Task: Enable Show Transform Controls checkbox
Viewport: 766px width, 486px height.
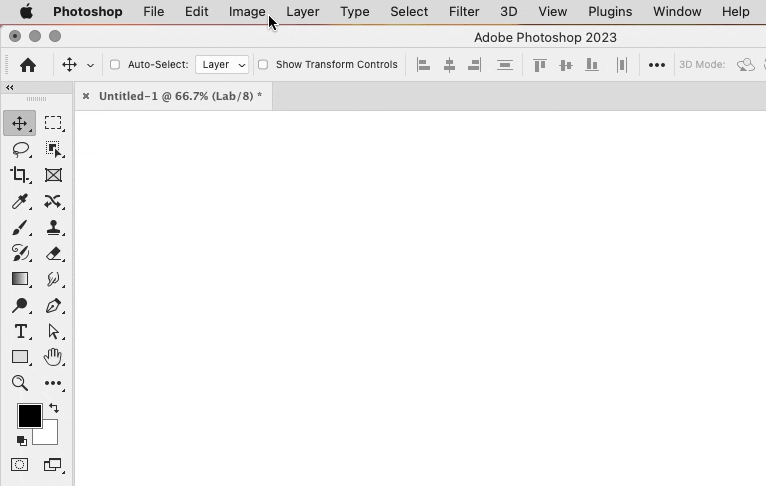Action: 263,64
